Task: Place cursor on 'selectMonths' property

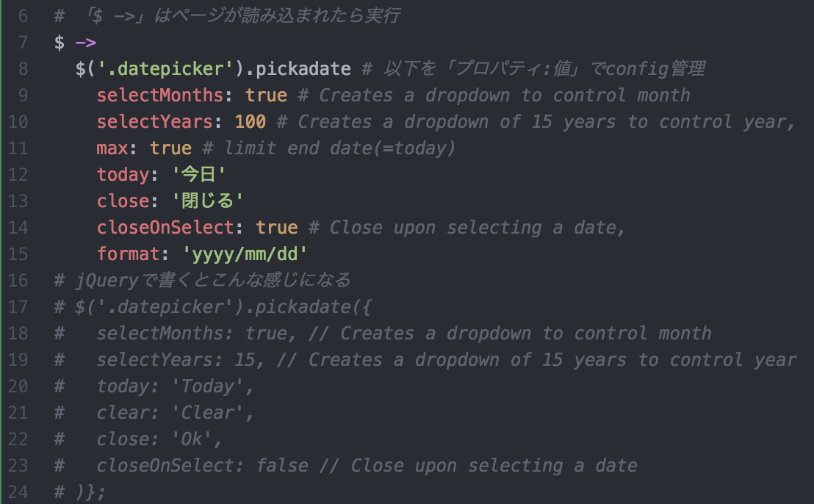Action: coord(160,95)
